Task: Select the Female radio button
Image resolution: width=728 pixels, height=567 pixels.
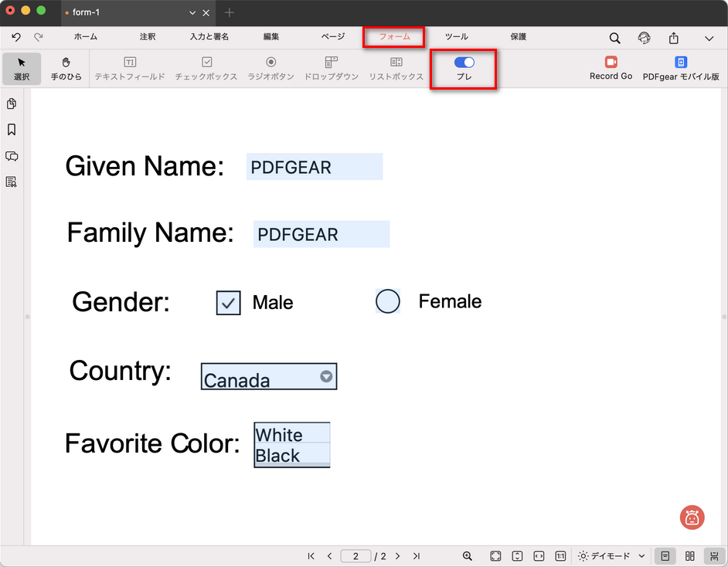Action: [x=387, y=301]
